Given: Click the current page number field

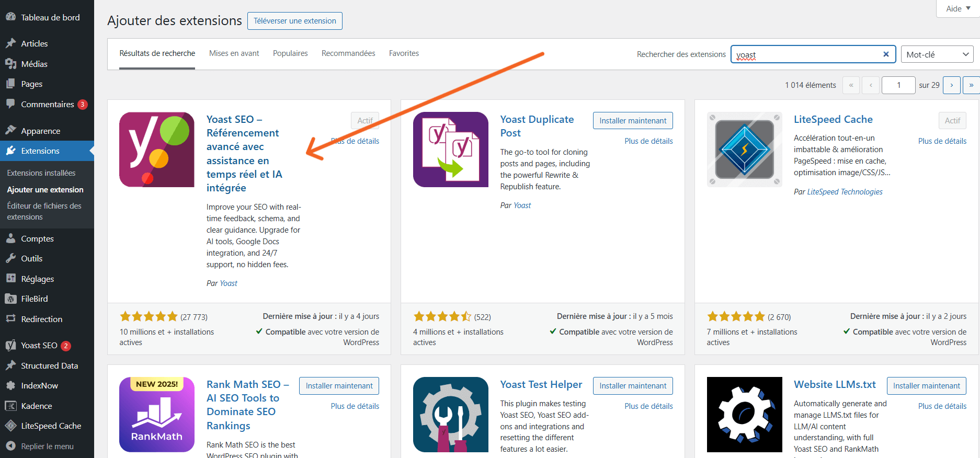Looking at the screenshot, I should pyautogui.click(x=898, y=85).
